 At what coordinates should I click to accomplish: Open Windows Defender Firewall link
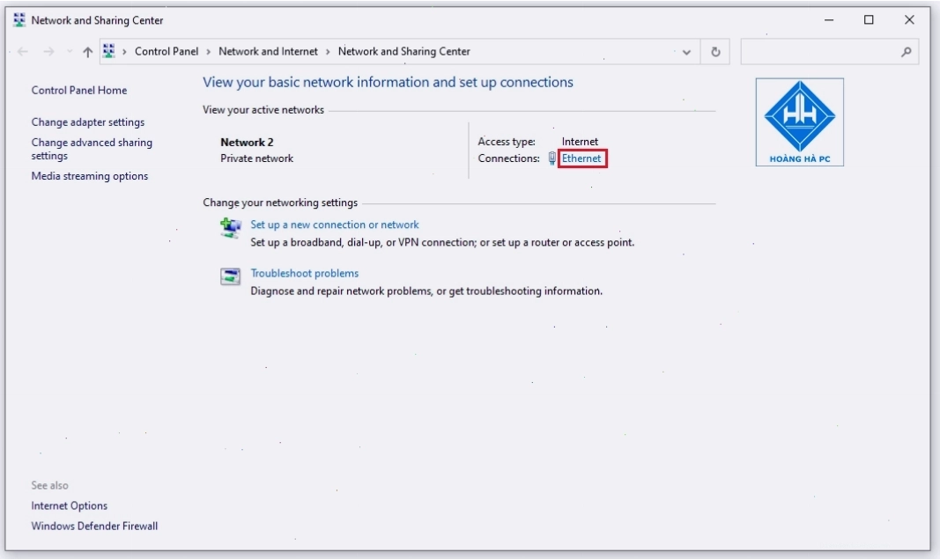pos(95,527)
